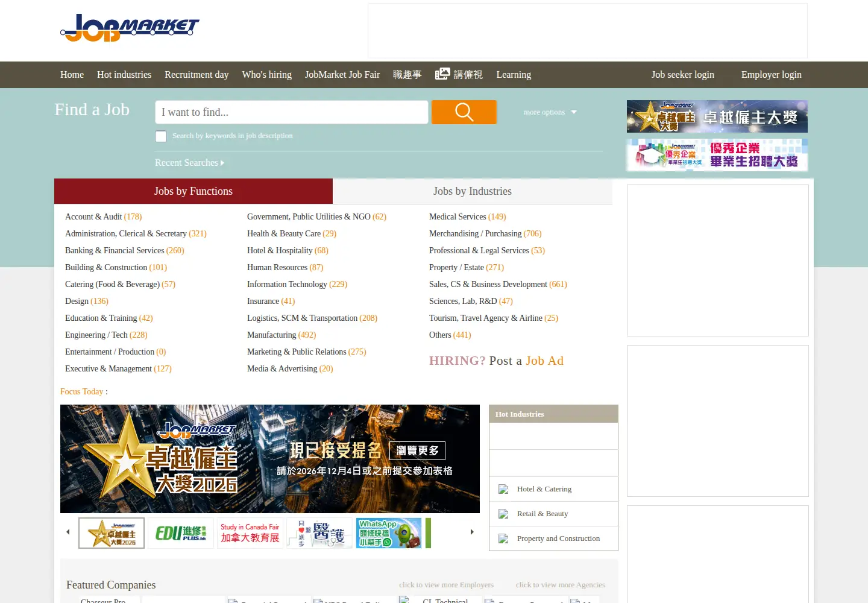Open Education & Training jobs
Viewport: 868px width, 603px height.
point(109,318)
